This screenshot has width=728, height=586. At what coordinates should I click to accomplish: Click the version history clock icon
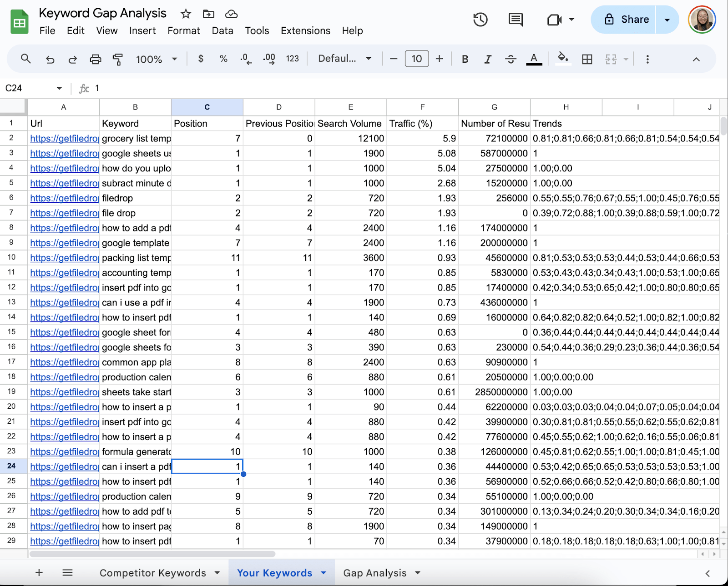[480, 20]
